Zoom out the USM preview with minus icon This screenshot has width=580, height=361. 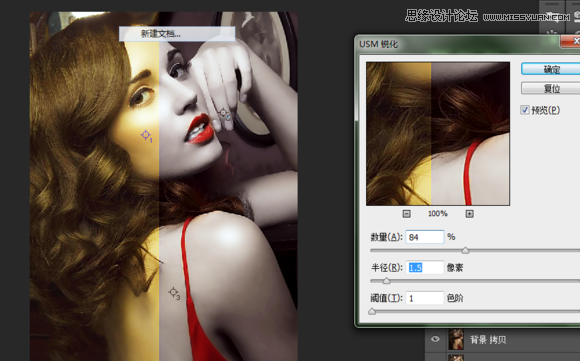[x=407, y=214]
